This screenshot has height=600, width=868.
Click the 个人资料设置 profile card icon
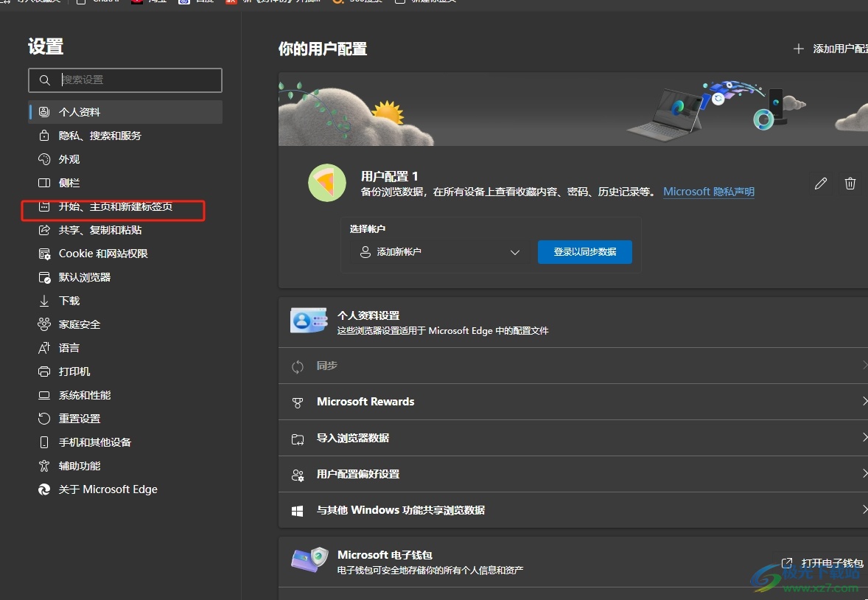(309, 321)
